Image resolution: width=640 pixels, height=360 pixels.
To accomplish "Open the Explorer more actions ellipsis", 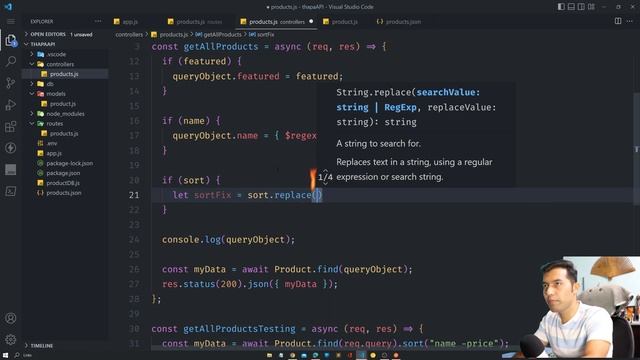I will coord(98,21).
